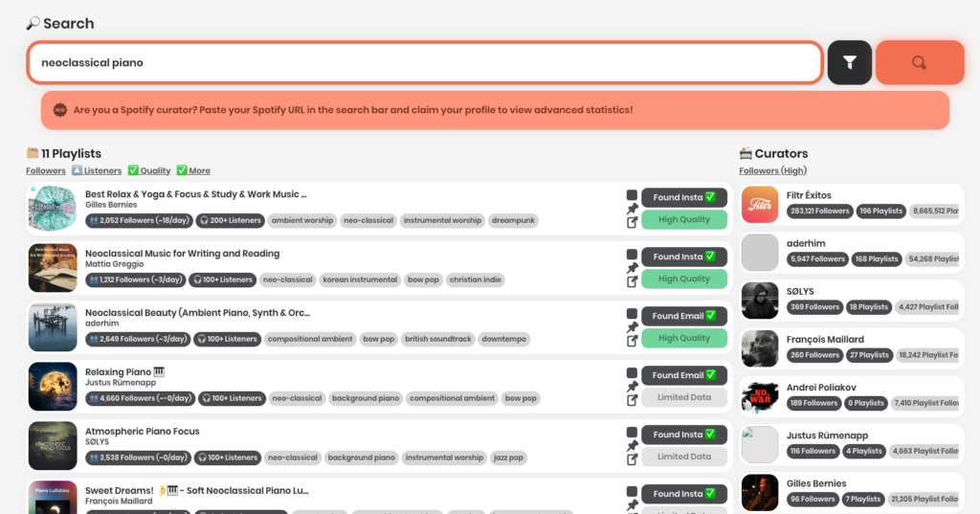Click 4,660 Followers badge on Relaxing Piano

[x=140, y=398]
